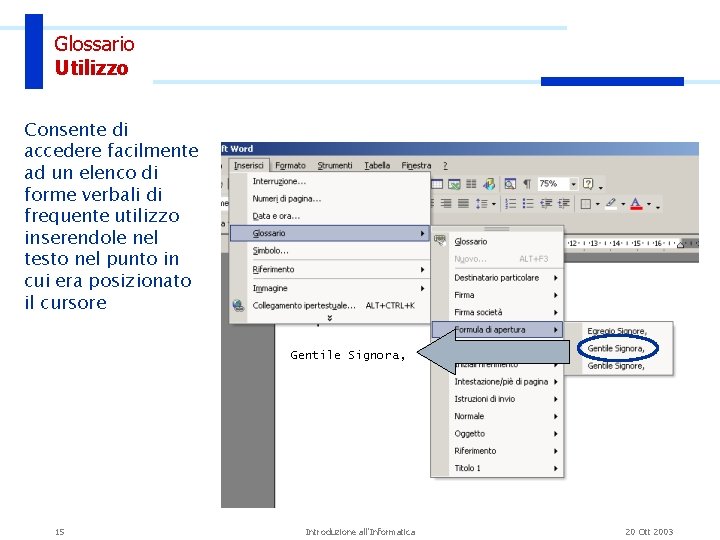The width and height of the screenshot is (720, 540).
Task: Click the Numbered List icon
Action: [511, 203]
